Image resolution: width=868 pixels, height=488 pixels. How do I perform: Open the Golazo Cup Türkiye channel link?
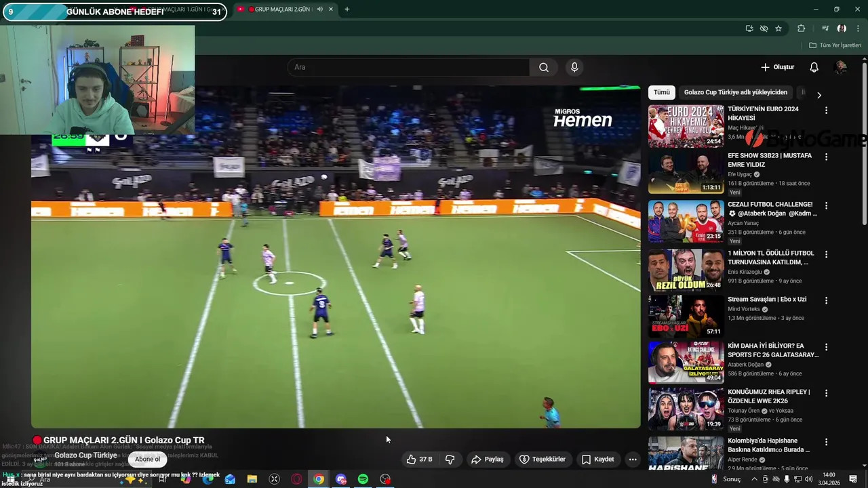click(86, 455)
